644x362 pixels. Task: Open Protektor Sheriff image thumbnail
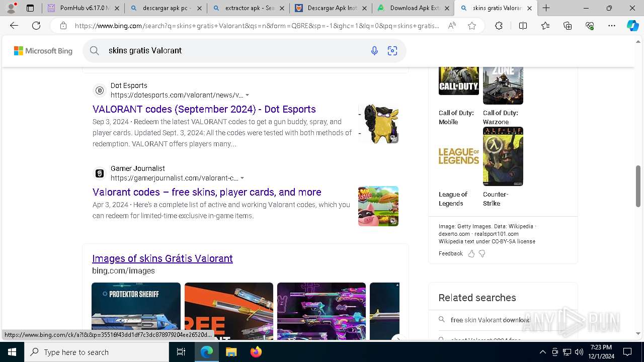point(136,311)
